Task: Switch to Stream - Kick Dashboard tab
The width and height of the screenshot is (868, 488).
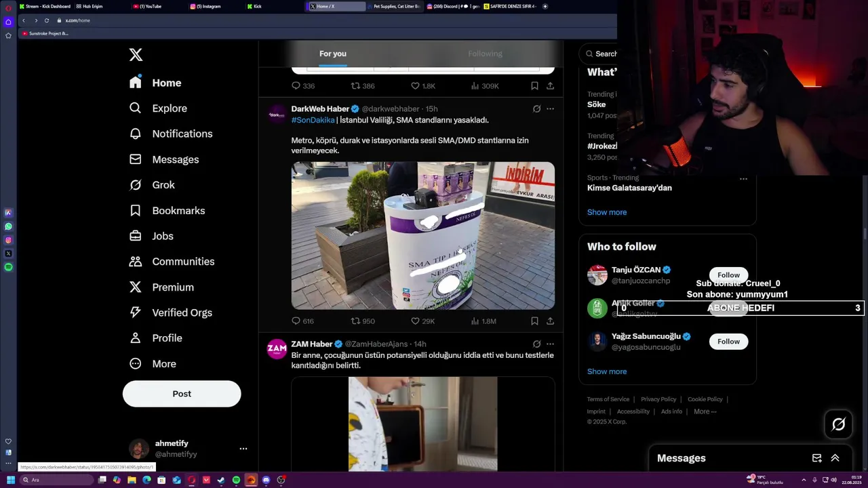Action: pos(45,6)
